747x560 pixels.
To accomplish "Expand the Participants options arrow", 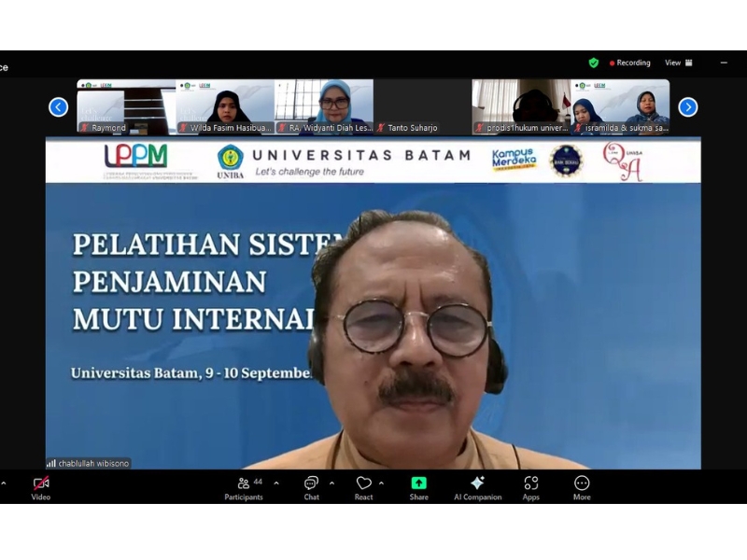I will (276, 483).
